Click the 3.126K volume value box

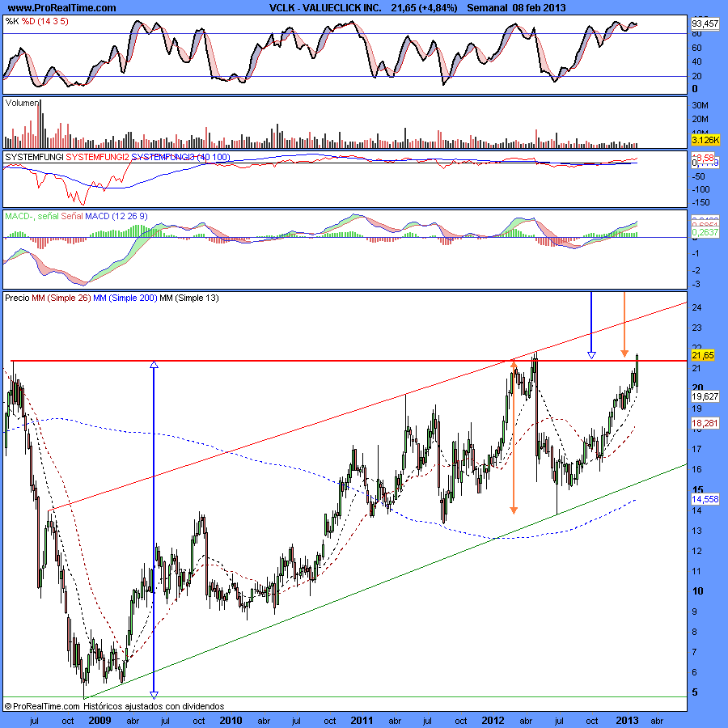pos(705,140)
